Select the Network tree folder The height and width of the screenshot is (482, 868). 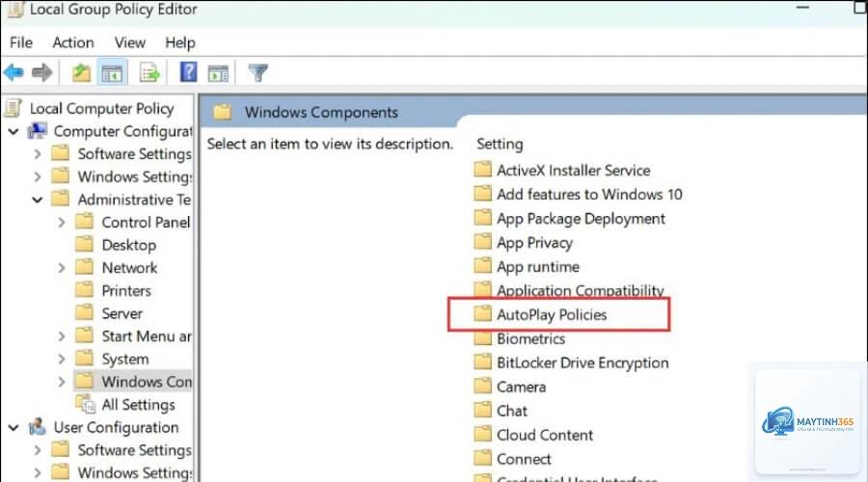point(129,268)
